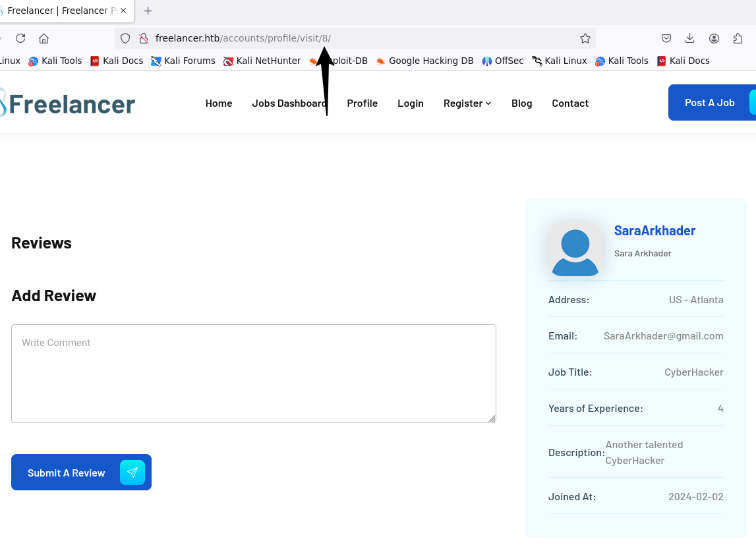Click the 2024-02-02 joined date
756x549 pixels.
696,497
